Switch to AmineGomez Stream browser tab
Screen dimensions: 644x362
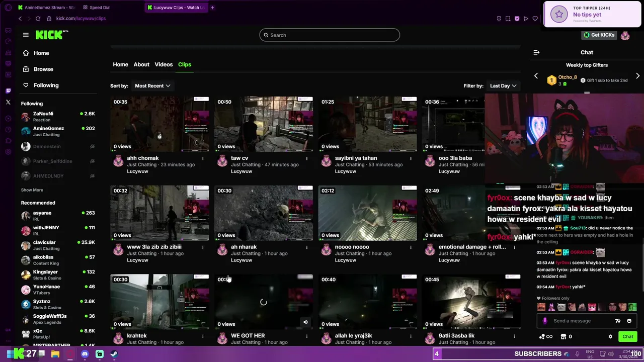46,8
